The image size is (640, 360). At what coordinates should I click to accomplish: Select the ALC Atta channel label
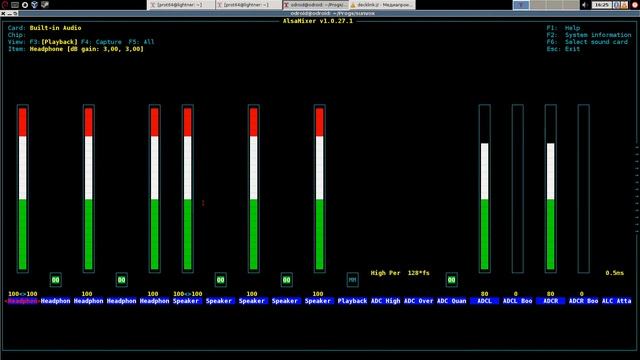click(616, 301)
